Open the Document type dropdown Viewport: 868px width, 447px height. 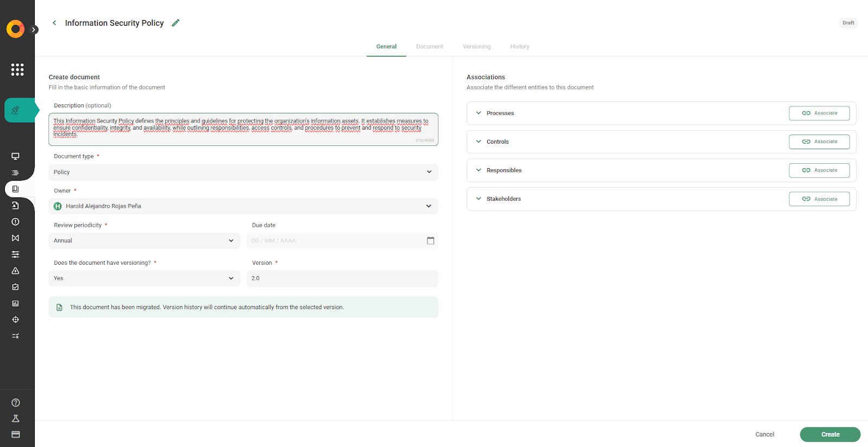(243, 172)
